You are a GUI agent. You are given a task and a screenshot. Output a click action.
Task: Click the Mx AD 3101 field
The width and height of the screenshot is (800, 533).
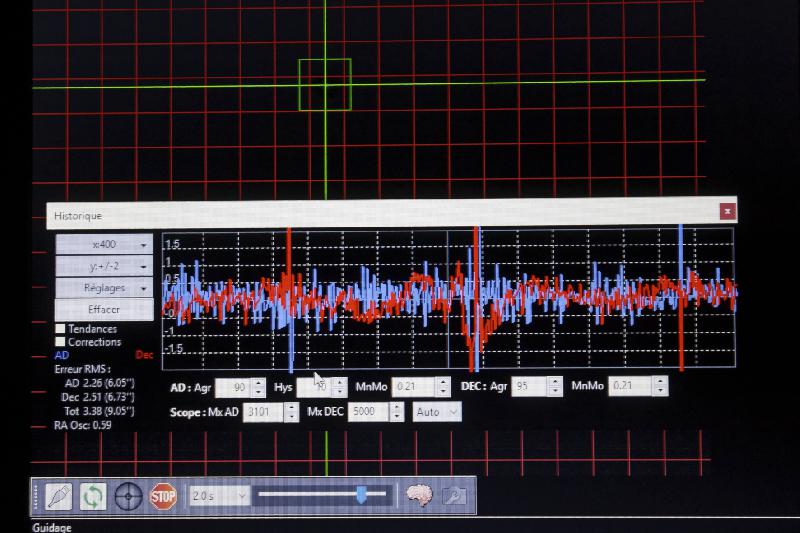coord(263,412)
